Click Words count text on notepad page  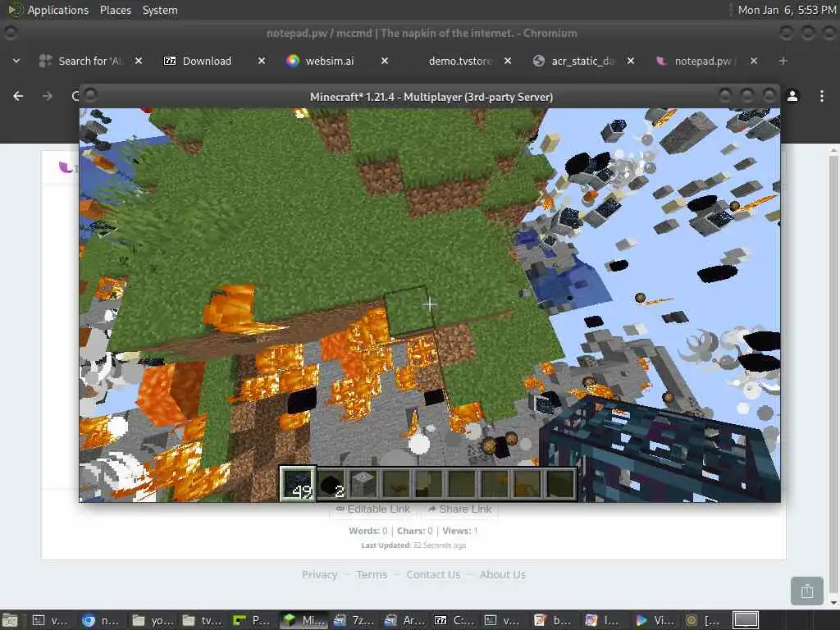click(x=368, y=531)
